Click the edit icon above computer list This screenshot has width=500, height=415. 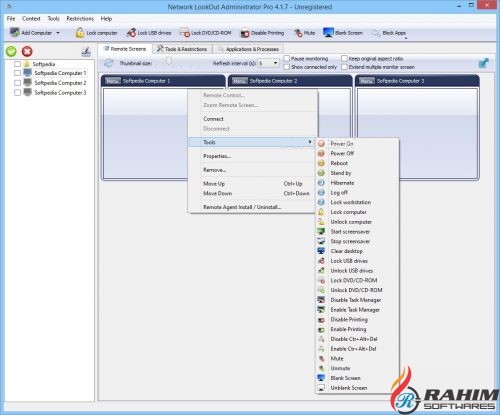point(86,52)
